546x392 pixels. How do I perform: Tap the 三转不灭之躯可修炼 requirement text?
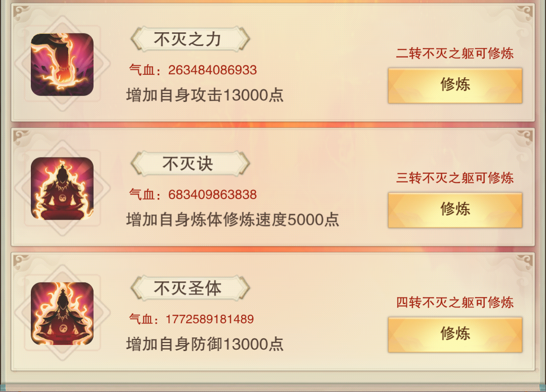455,178
